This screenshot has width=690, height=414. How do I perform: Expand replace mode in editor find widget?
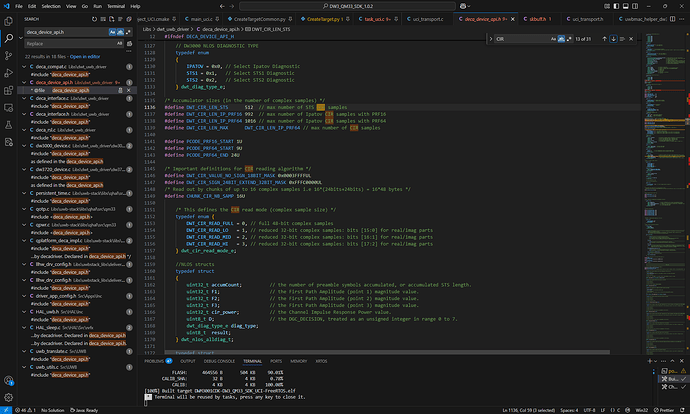tap(491, 39)
